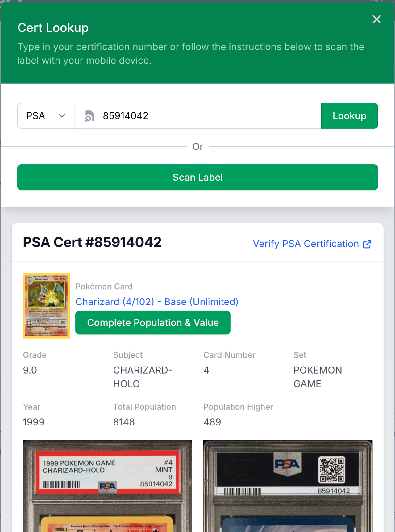The height and width of the screenshot is (532, 395).
Task: Select the Pokémon Card category label
Action: 104,287
